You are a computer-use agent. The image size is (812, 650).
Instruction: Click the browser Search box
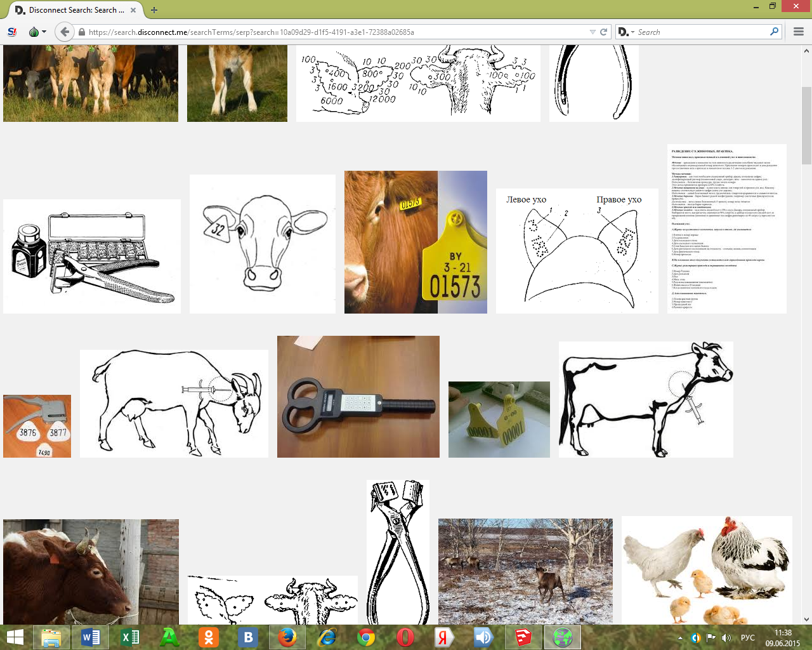tap(701, 32)
